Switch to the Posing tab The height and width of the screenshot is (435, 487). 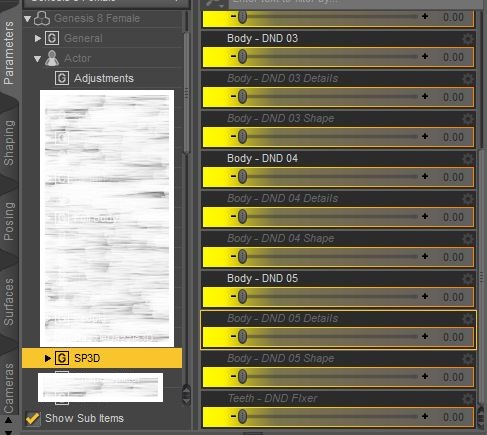[x=9, y=221]
